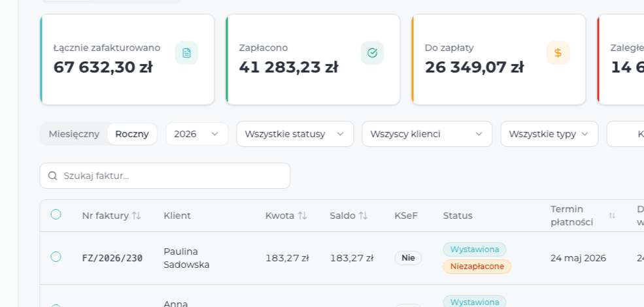
Task: Click the Łącznie zafakturowano card label
Action: [x=107, y=48]
